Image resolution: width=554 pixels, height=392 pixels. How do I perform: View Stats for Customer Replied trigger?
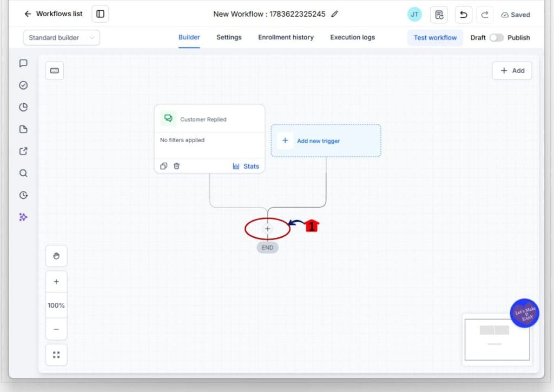click(246, 166)
